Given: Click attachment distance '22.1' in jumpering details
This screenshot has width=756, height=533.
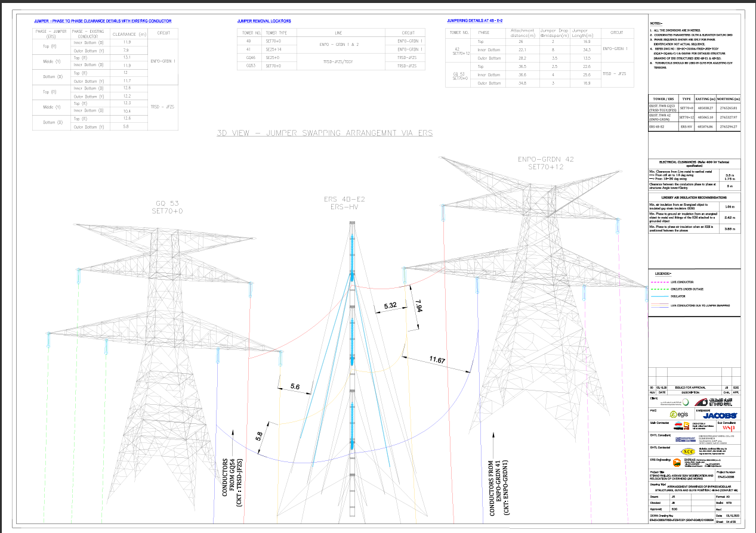Looking at the screenshot, I should (521, 49).
